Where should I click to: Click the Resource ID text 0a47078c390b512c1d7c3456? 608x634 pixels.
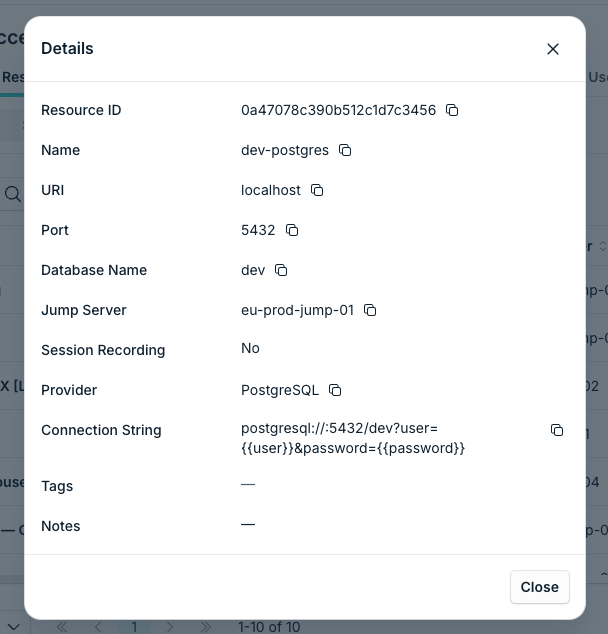(338, 110)
